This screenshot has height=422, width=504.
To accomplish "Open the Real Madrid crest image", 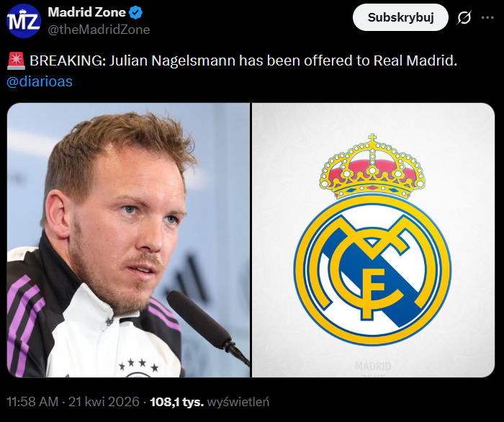I will click(x=373, y=240).
